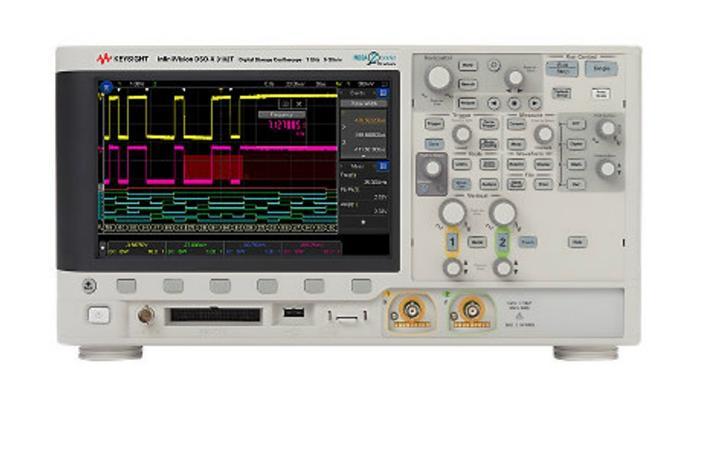Image resolution: width=725 pixels, height=450 pixels.
Task: Push the Help key
Action: 577,242
